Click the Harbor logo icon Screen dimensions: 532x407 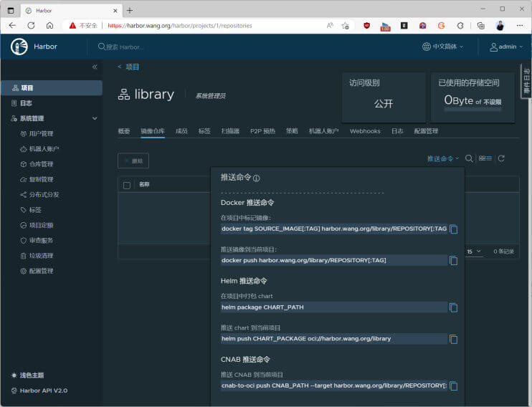19,47
